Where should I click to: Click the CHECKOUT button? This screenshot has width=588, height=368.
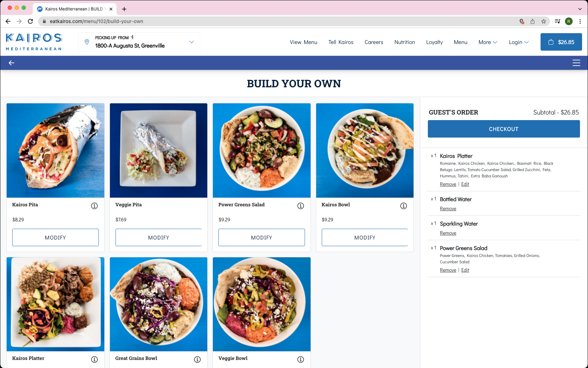(504, 129)
